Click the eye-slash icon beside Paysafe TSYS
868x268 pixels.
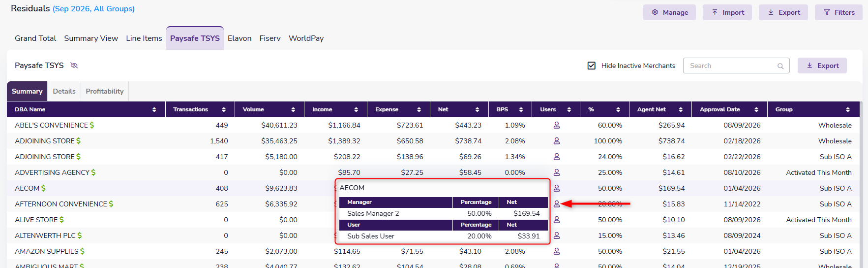(74, 66)
